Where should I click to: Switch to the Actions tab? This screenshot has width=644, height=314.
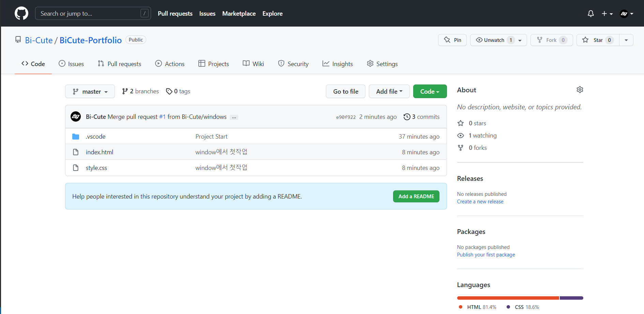[170, 64]
